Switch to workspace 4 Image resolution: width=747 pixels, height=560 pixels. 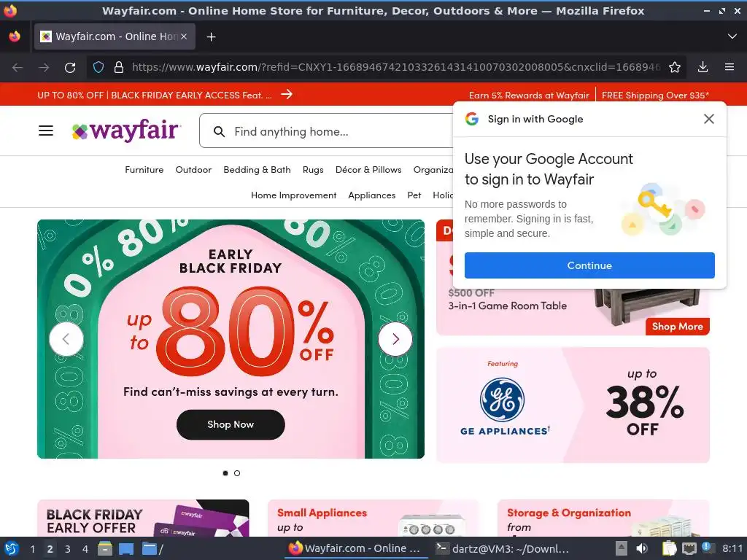point(85,549)
